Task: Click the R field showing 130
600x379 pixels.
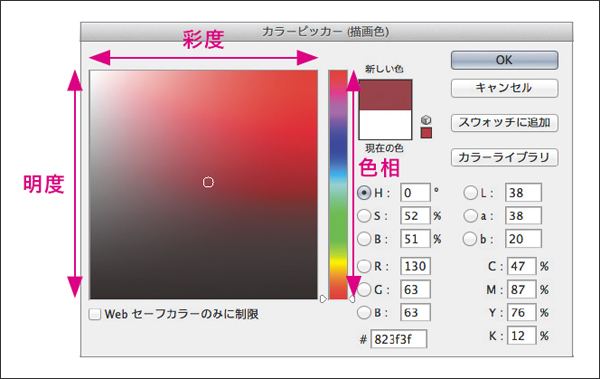Action: [x=415, y=266]
